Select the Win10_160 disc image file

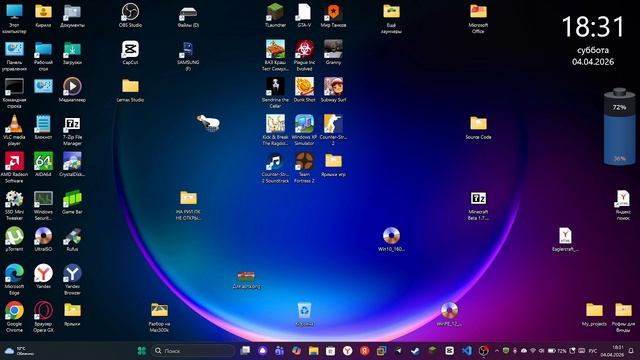click(391, 239)
